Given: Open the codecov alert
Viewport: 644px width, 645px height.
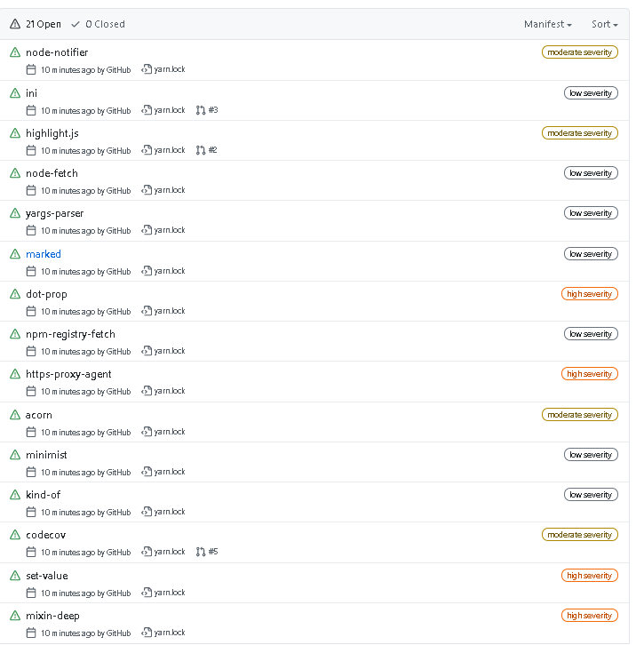Looking at the screenshot, I should [x=45, y=535].
